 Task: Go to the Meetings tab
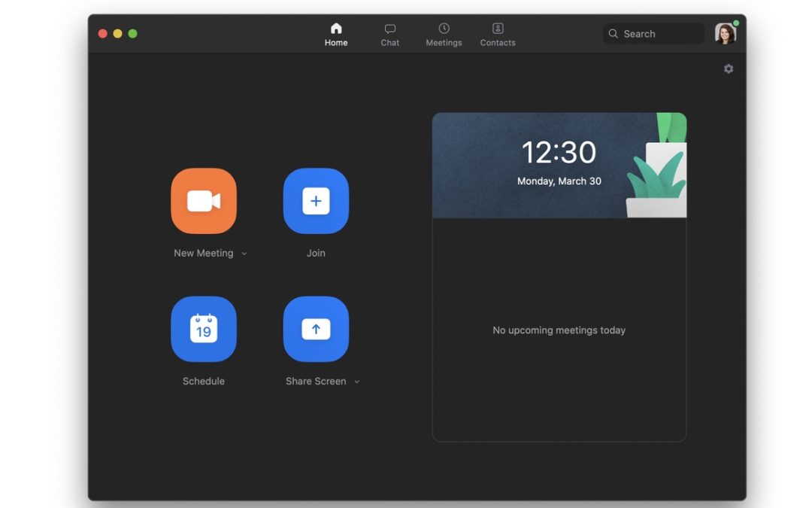444,35
